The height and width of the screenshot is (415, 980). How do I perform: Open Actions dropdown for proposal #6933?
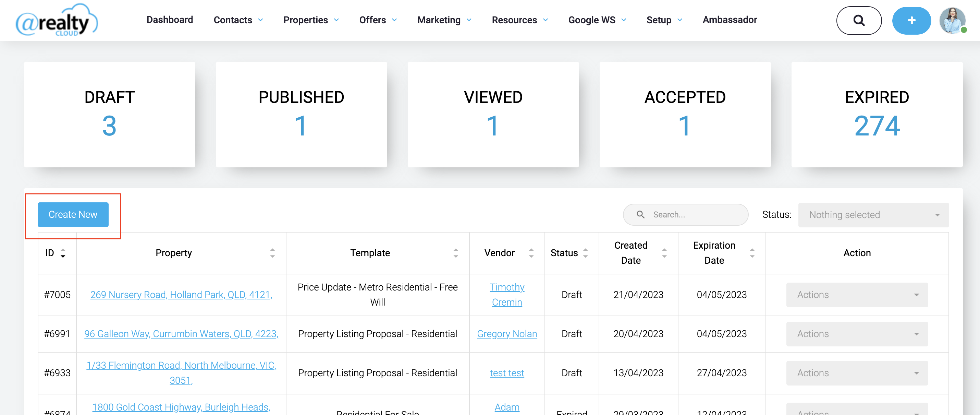click(857, 373)
